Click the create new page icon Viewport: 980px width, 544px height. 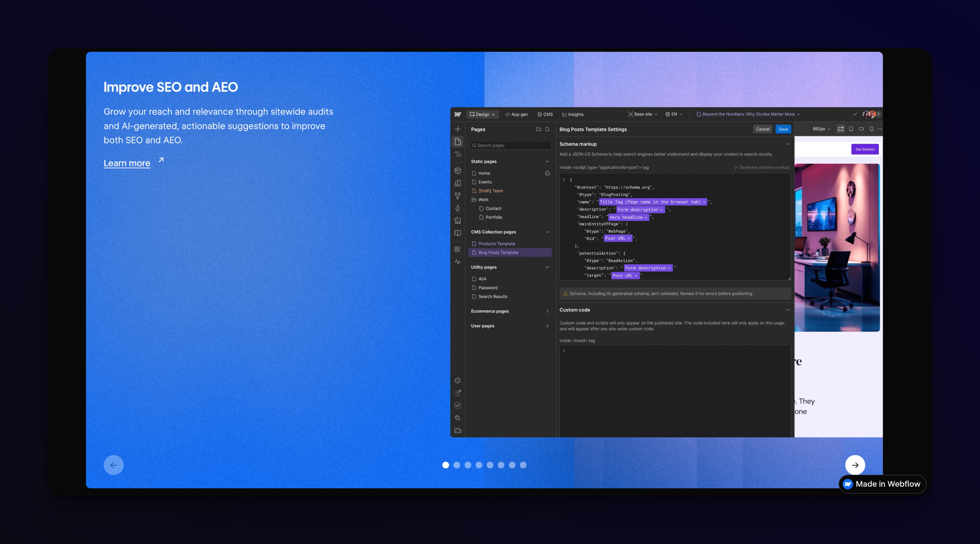(547, 129)
